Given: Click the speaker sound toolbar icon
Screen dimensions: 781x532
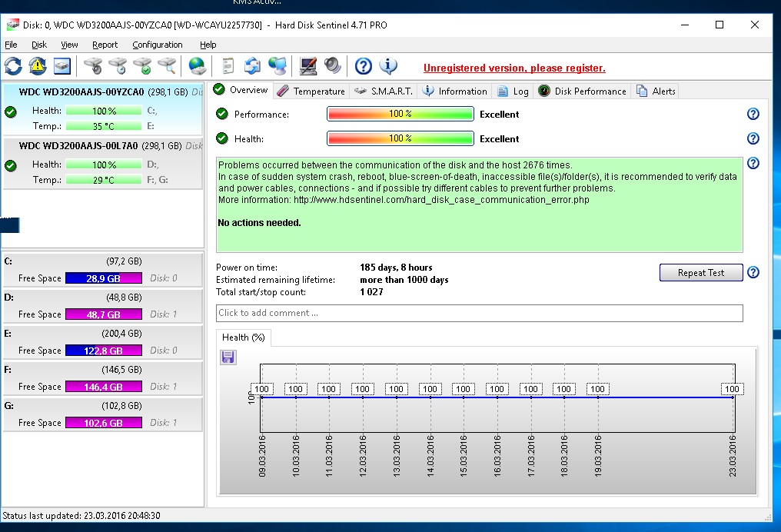Looking at the screenshot, I should tap(332, 66).
